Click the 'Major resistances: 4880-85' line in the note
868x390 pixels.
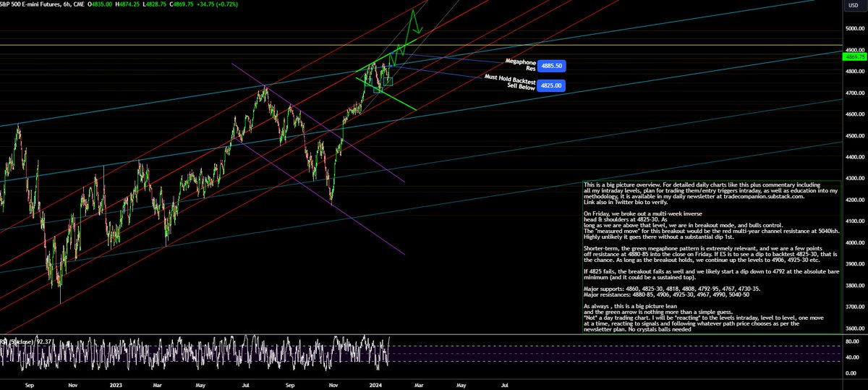click(x=665, y=294)
